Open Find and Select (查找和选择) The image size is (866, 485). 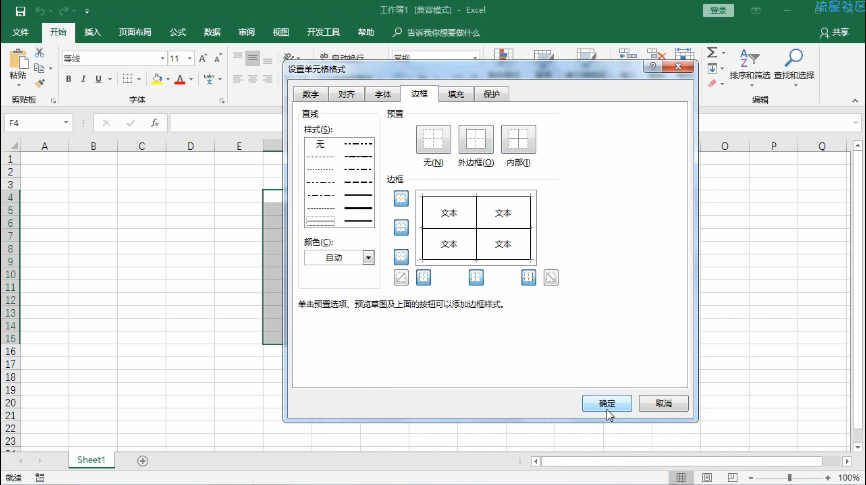[794, 65]
